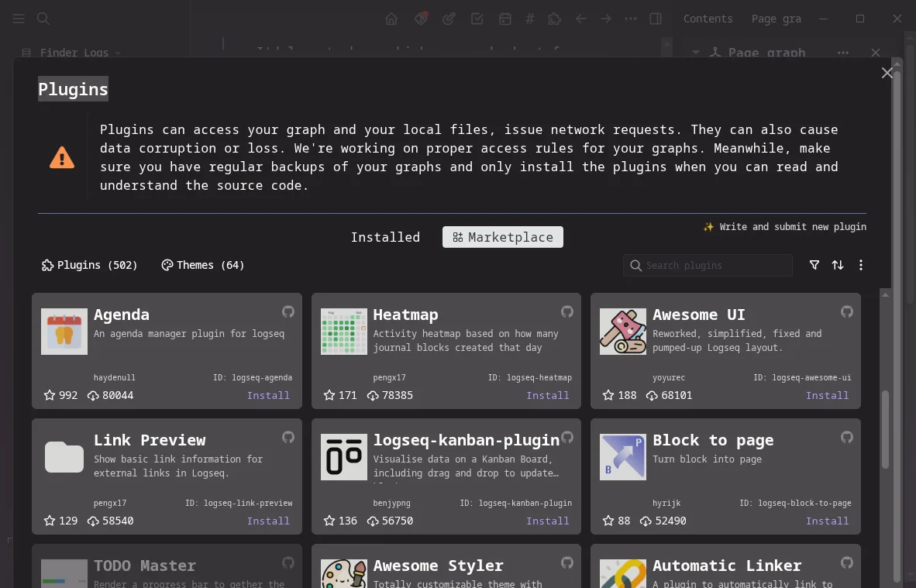Show Themes (64) list
Screen dimensions: 916x588
click(x=203, y=265)
